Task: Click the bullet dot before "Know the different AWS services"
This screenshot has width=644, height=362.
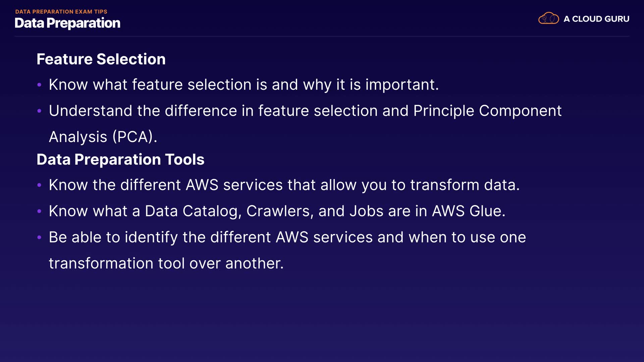Action: click(x=39, y=185)
